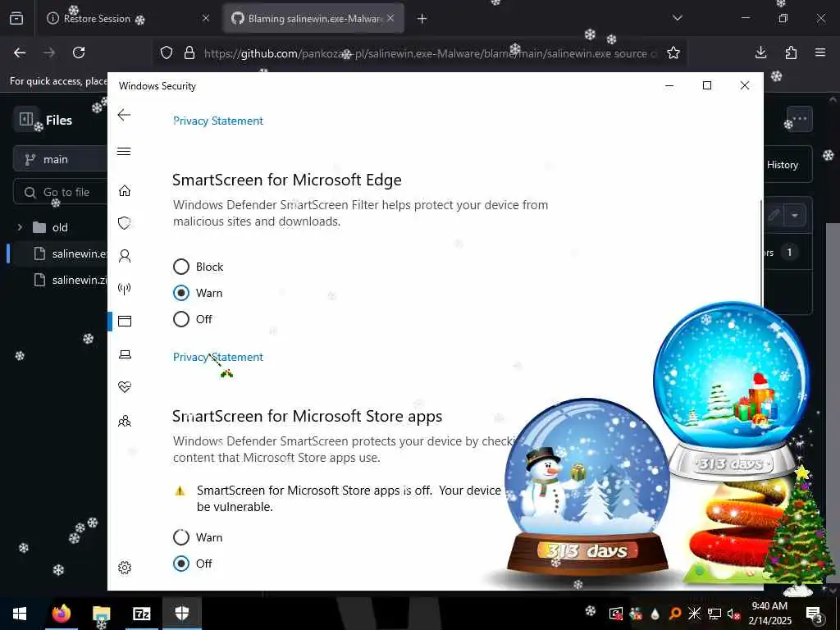The image size is (840, 630).
Task: Open Firewall & network protection icon
Action: (125, 290)
